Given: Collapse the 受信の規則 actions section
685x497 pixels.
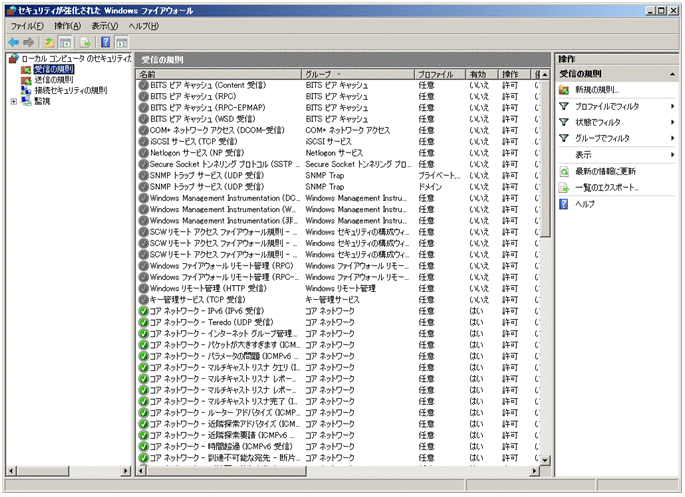Looking at the screenshot, I should (673, 74).
